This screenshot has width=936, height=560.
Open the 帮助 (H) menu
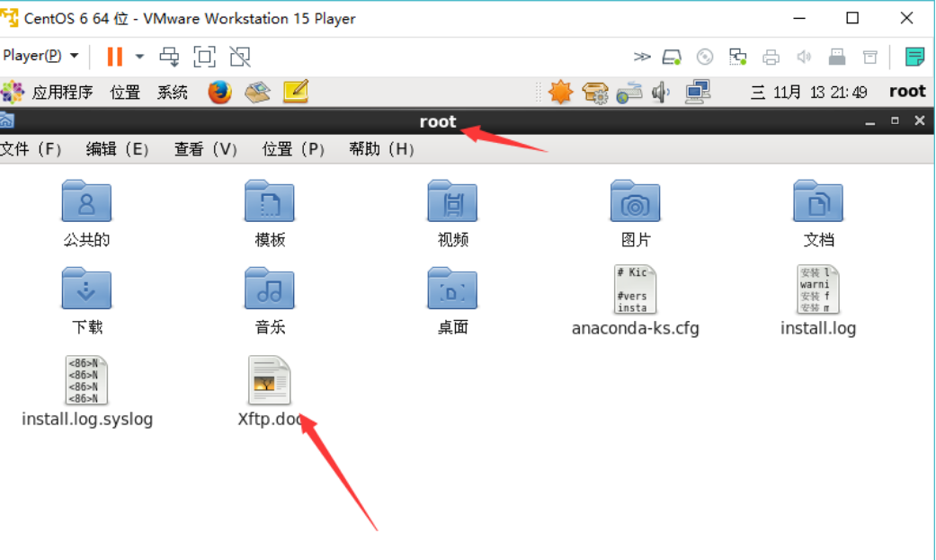tap(381, 148)
